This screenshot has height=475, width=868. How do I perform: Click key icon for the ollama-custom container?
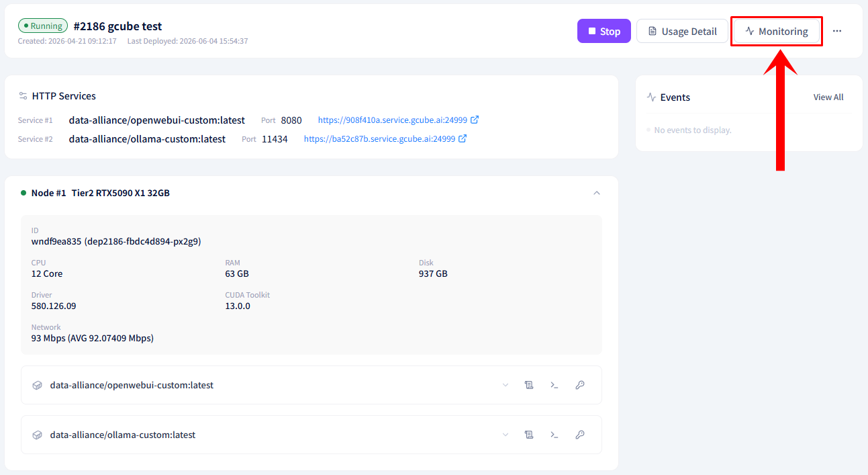(x=580, y=435)
